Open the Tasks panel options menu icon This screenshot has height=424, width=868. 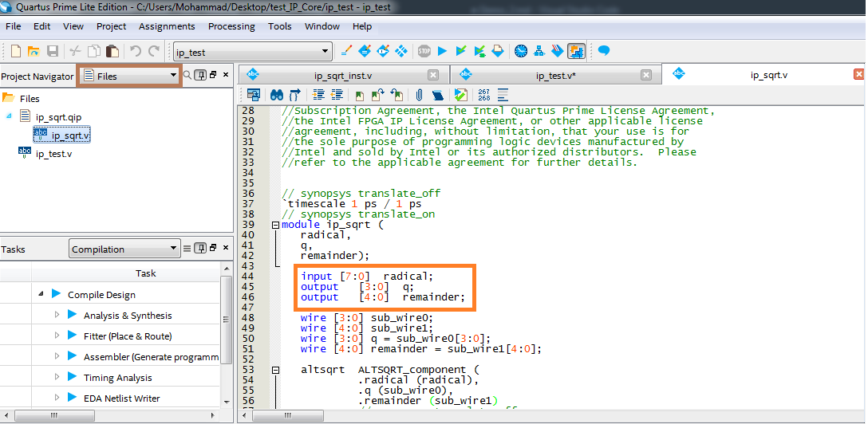click(187, 248)
